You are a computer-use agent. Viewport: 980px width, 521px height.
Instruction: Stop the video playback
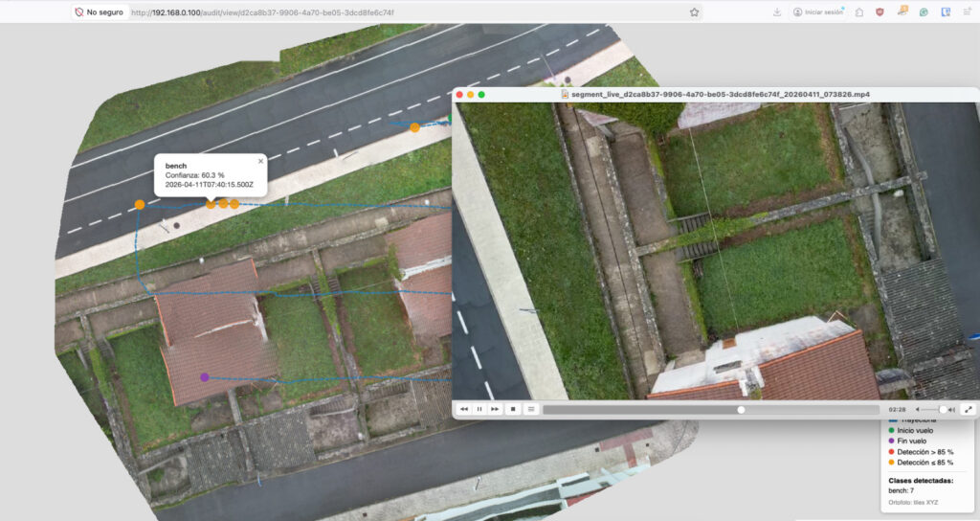click(x=513, y=409)
